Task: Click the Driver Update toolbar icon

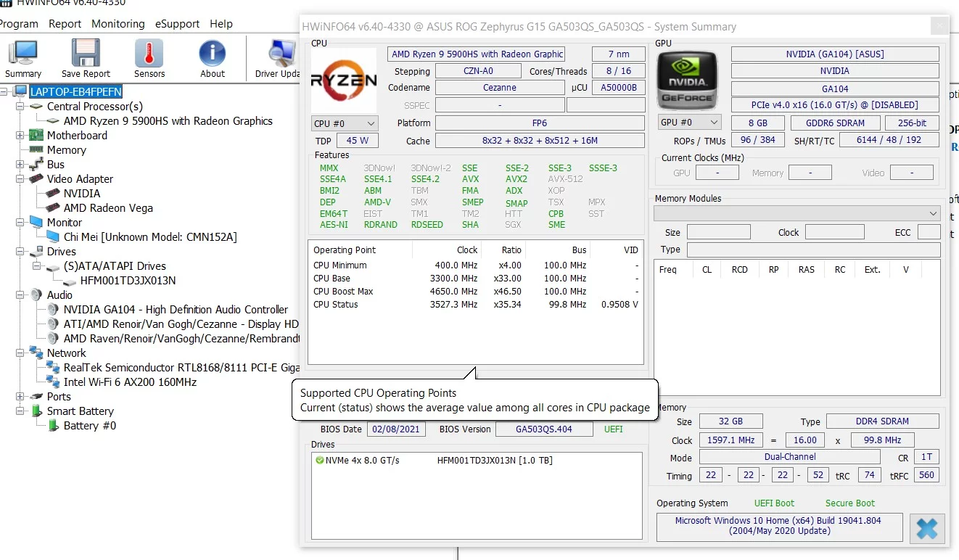Action: click(x=281, y=53)
